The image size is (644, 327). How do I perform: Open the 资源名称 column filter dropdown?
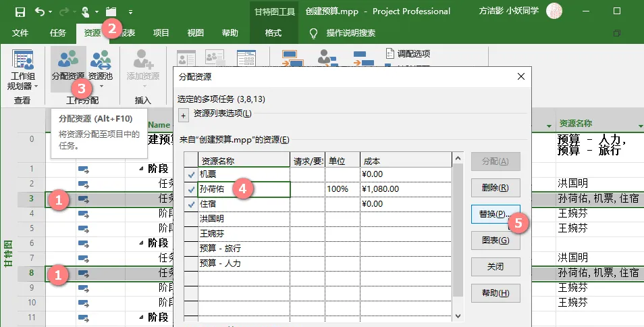pos(641,126)
